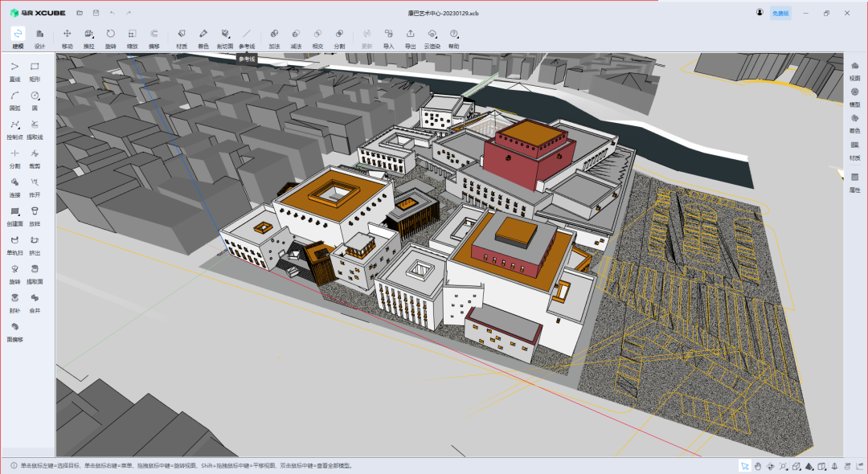
Task: Choose the 着色 paint tool in top toolbar
Action: click(203, 37)
